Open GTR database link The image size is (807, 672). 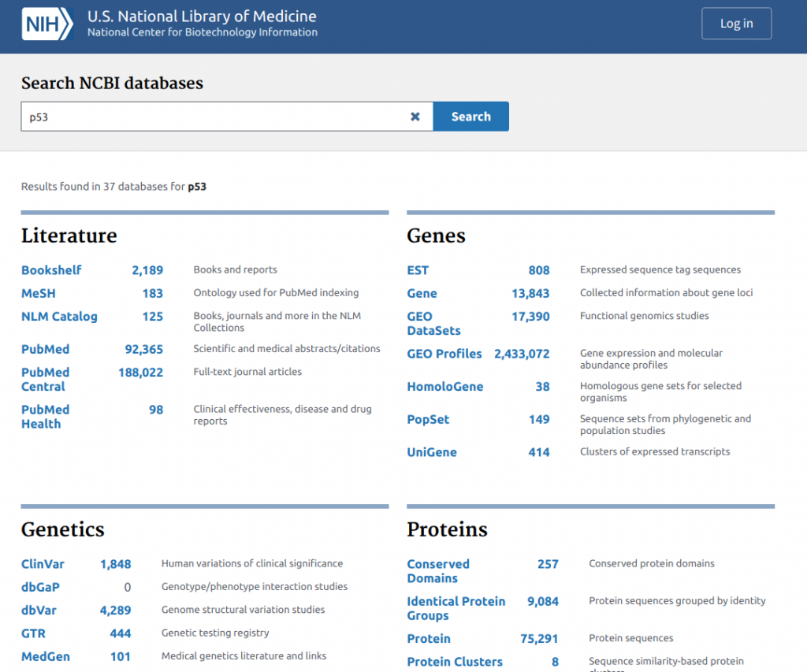[x=33, y=633]
